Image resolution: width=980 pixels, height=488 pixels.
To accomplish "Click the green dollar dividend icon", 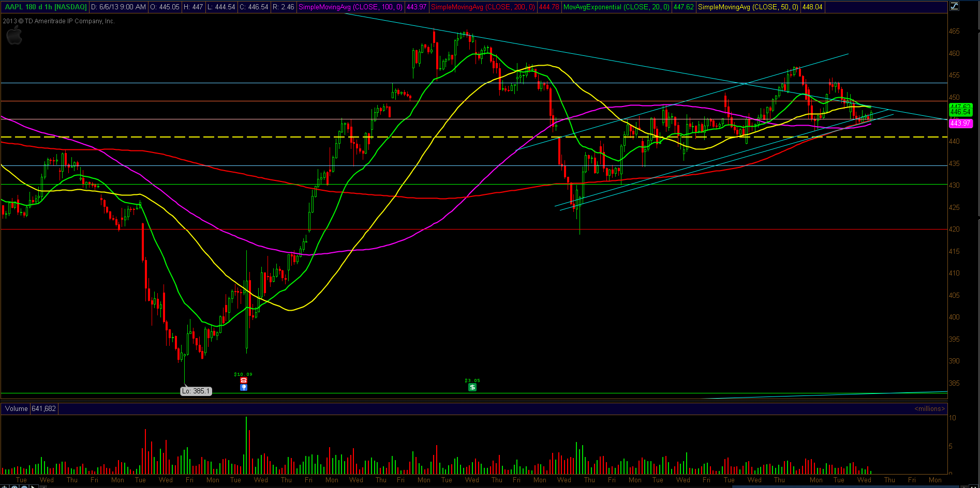I will (472, 387).
